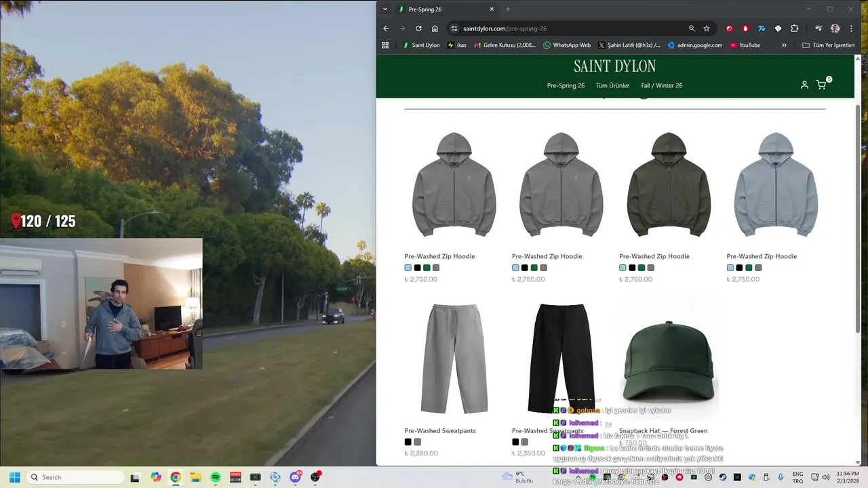Reload the page with the refresh icon
This screenshot has width=868, height=488.
point(418,28)
